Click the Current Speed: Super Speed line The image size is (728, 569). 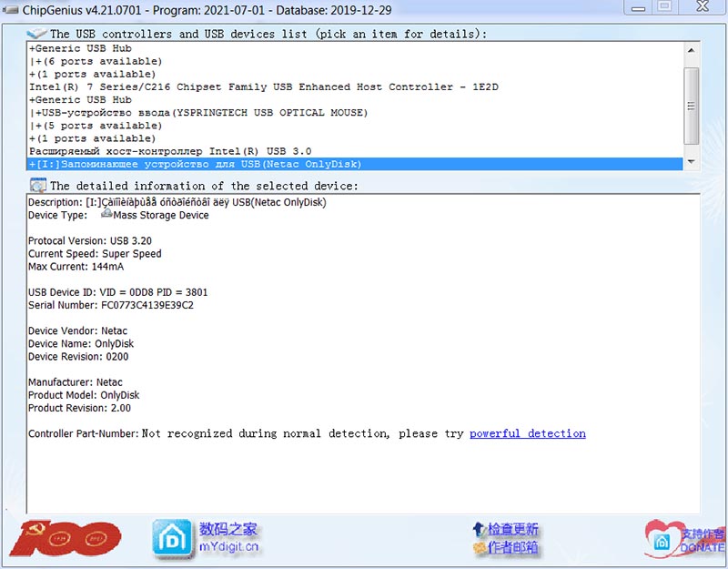tap(95, 254)
